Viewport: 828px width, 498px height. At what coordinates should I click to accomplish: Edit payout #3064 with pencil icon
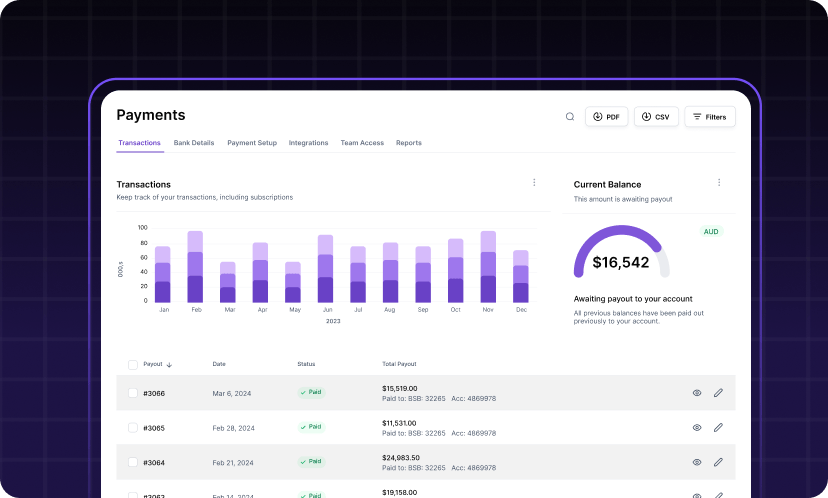pyautogui.click(x=718, y=462)
